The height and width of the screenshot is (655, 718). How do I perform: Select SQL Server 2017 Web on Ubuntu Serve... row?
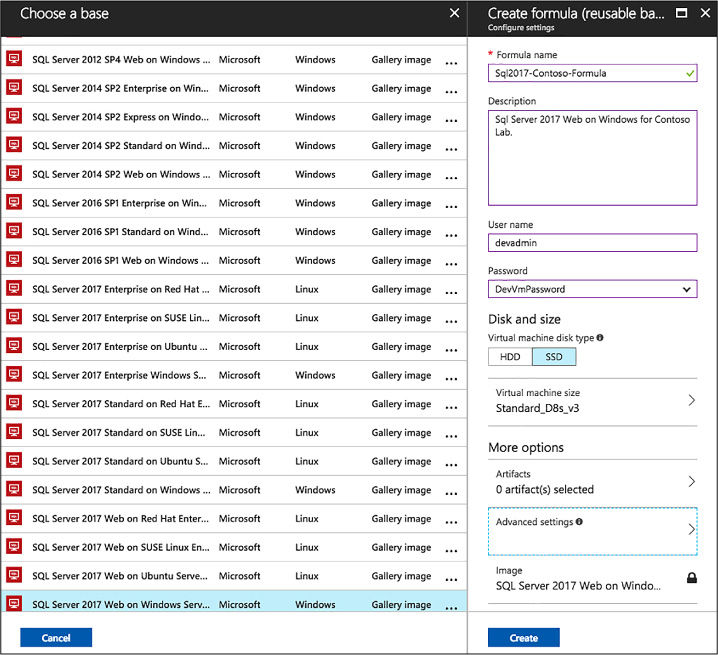[234, 576]
